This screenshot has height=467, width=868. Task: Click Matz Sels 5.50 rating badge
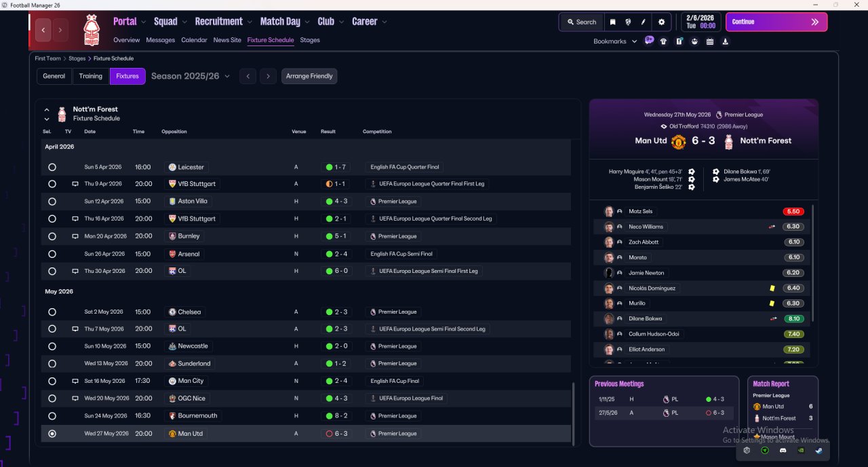pos(793,212)
